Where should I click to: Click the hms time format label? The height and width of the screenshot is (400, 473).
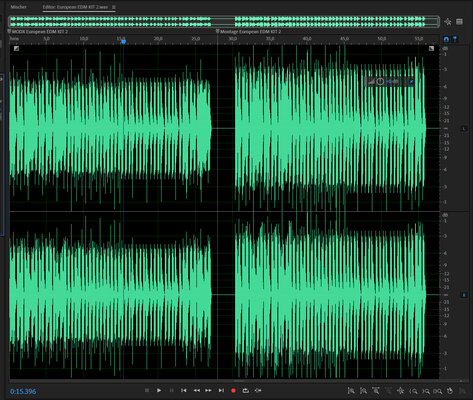click(14, 39)
